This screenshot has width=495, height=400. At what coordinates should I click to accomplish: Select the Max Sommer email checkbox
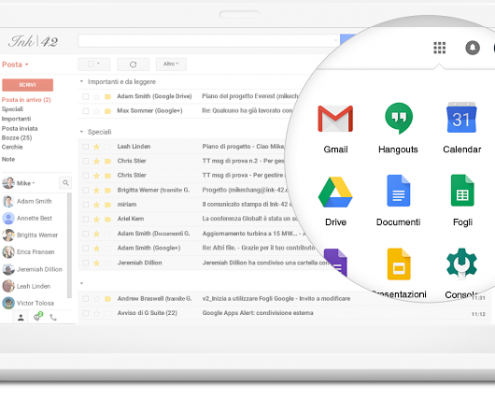pyautogui.click(x=86, y=111)
